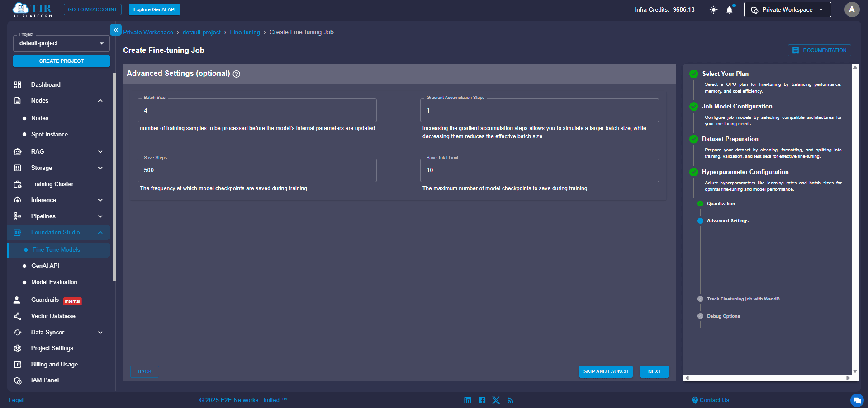Collapse the Nodes section chevron

click(x=100, y=101)
